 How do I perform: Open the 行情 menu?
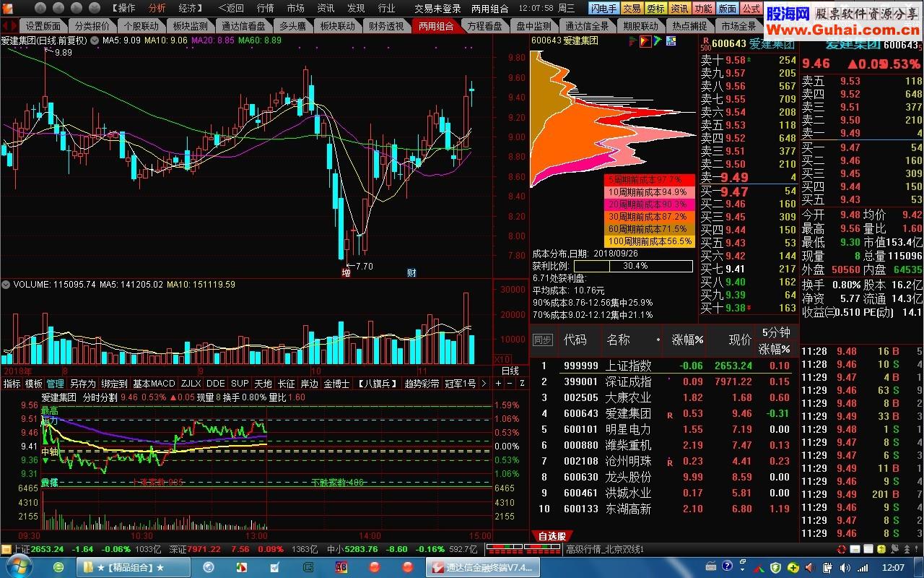coord(265,9)
